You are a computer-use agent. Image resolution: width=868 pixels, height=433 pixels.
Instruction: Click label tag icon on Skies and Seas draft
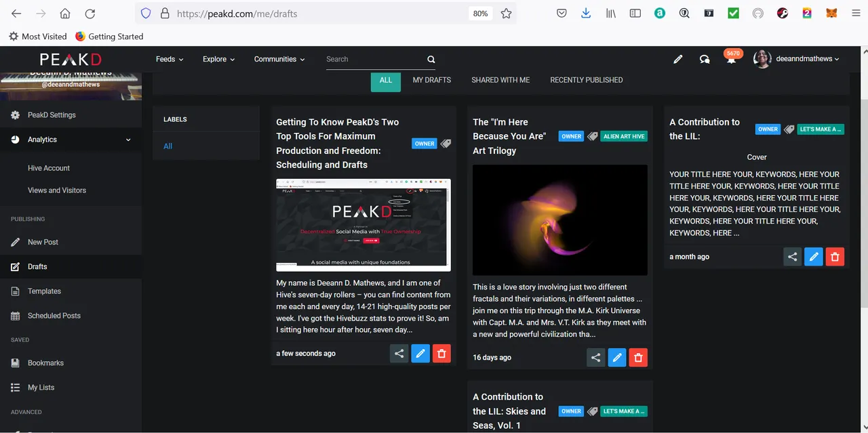(x=592, y=411)
